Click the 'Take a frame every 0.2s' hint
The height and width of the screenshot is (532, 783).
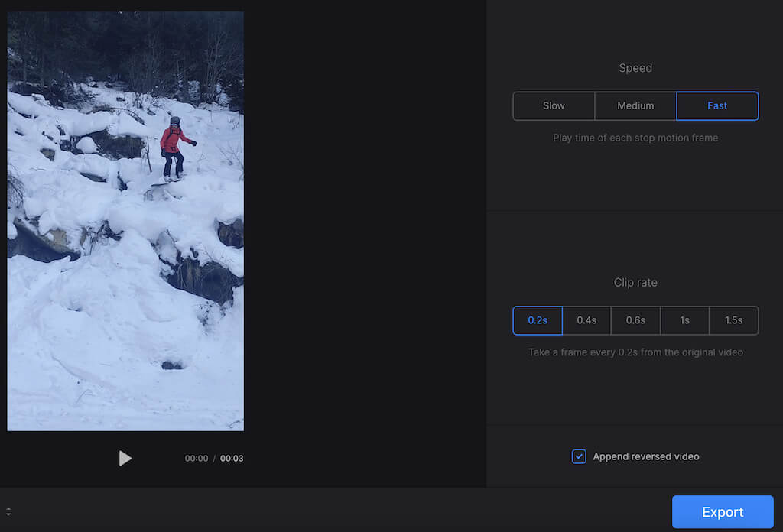pos(635,352)
